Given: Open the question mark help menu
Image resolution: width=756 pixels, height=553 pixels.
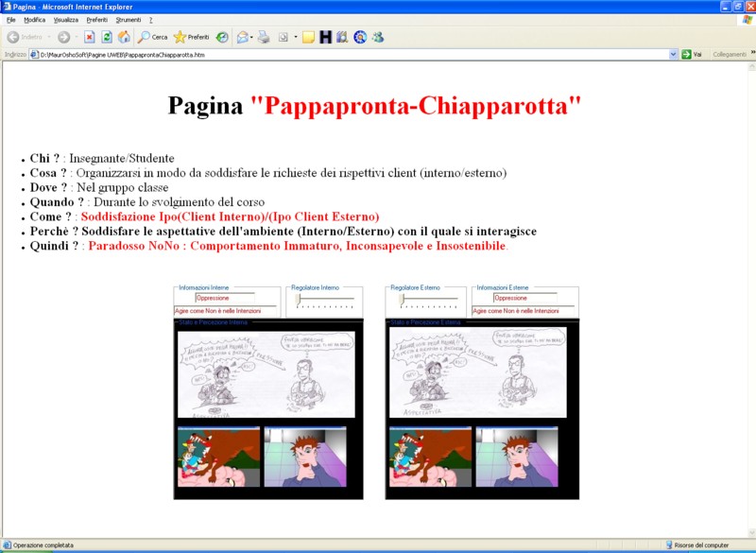Looking at the screenshot, I should (151, 20).
